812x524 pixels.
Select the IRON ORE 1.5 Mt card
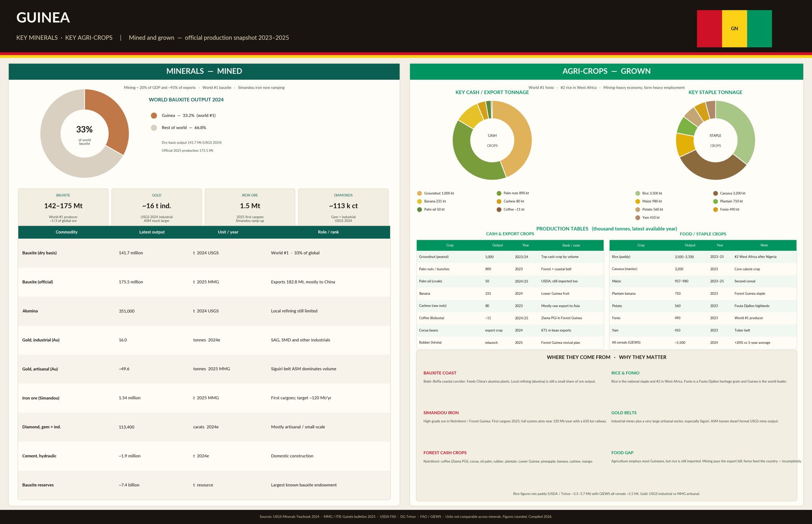[250, 207]
